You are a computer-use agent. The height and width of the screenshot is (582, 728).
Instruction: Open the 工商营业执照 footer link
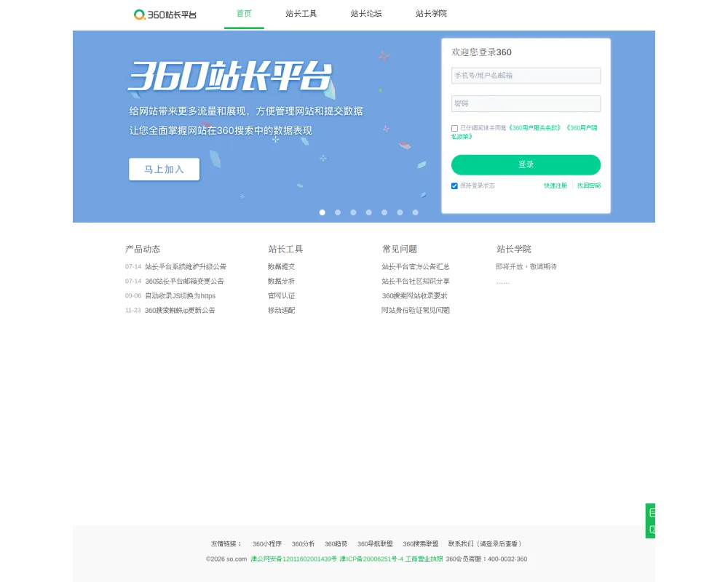[x=424, y=559]
